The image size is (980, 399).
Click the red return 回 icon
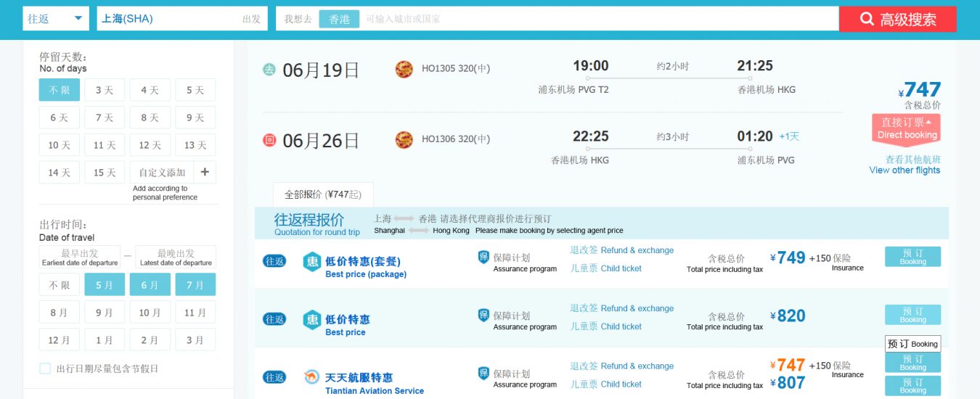[x=269, y=140]
